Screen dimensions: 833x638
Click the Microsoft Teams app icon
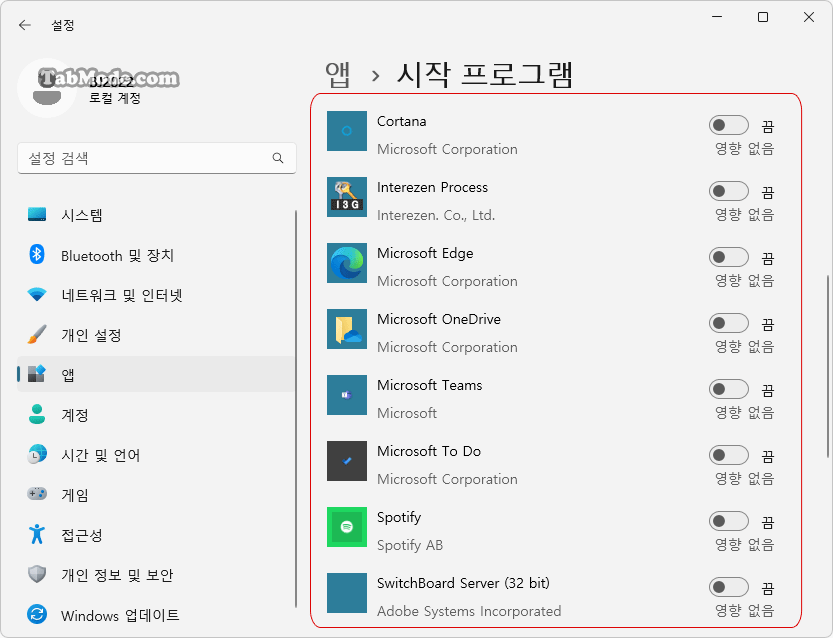(347, 395)
